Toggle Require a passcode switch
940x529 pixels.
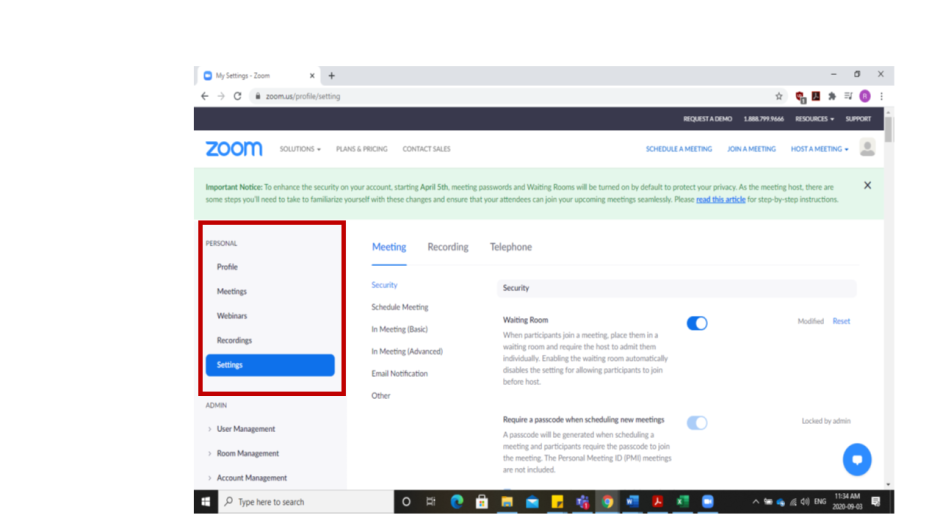point(697,423)
